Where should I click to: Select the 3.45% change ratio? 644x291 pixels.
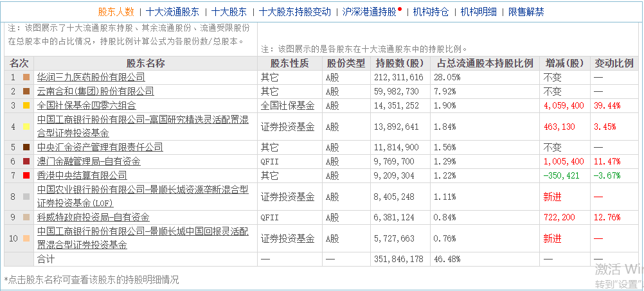click(x=605, y=127)
